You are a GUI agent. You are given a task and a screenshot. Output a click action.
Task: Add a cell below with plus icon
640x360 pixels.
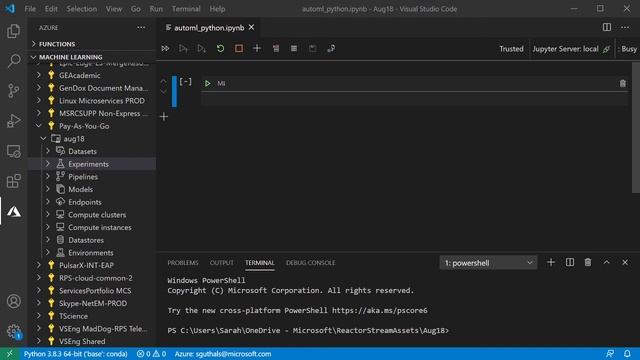coord(164,117)
